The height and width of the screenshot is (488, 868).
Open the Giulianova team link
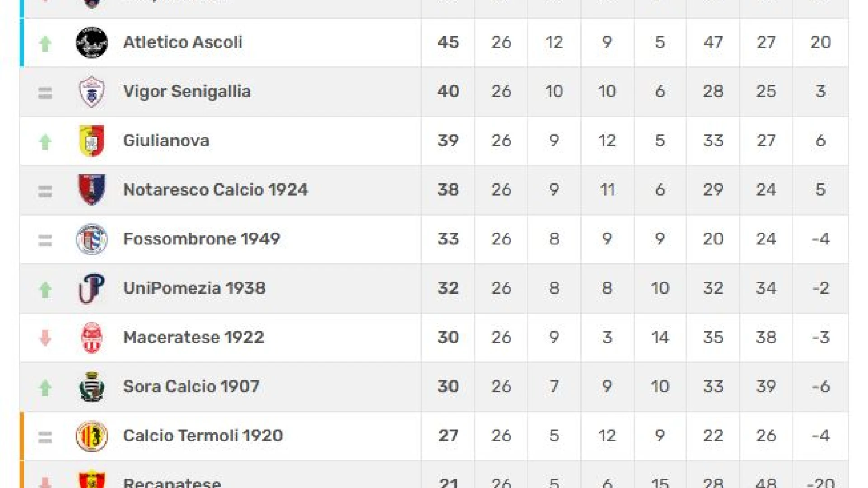[x=166, y=141]
